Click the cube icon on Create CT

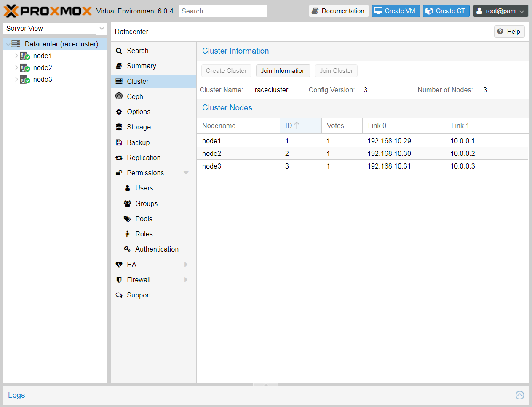(x=429, y=11)
